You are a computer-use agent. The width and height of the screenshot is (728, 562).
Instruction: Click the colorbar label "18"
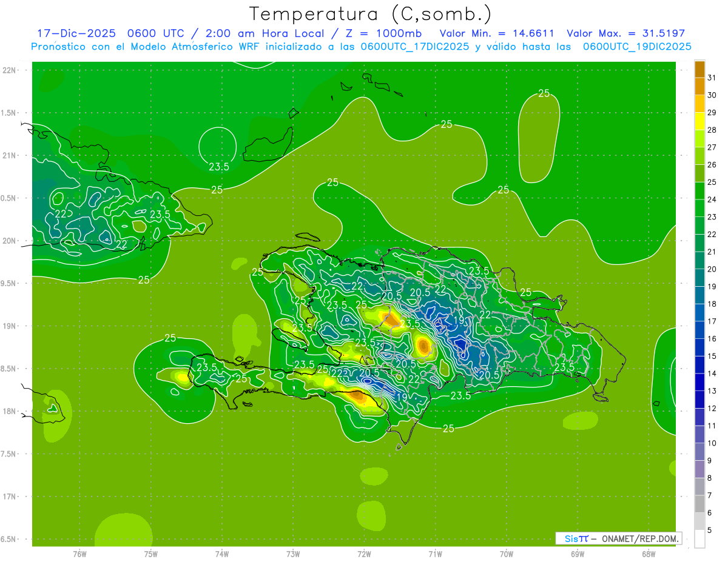[x=712, y=304]
